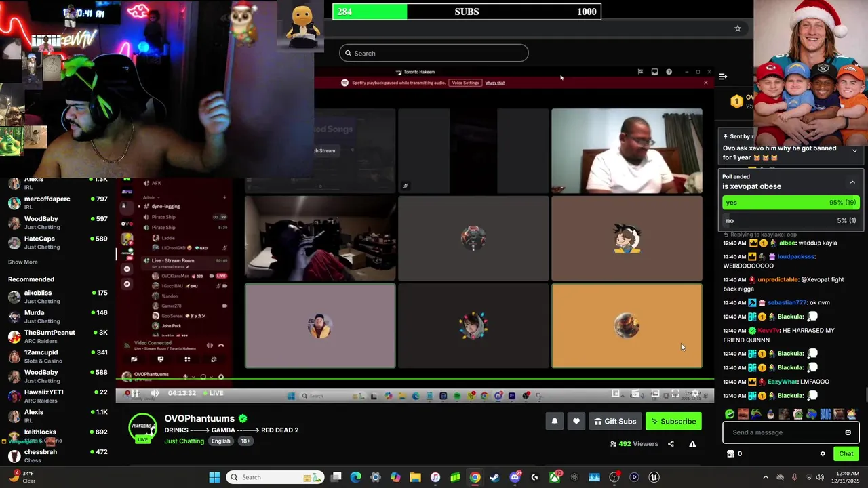Open the OVOPhantuums channel avatar
868x488 pixels.
(x=142, y=428)
